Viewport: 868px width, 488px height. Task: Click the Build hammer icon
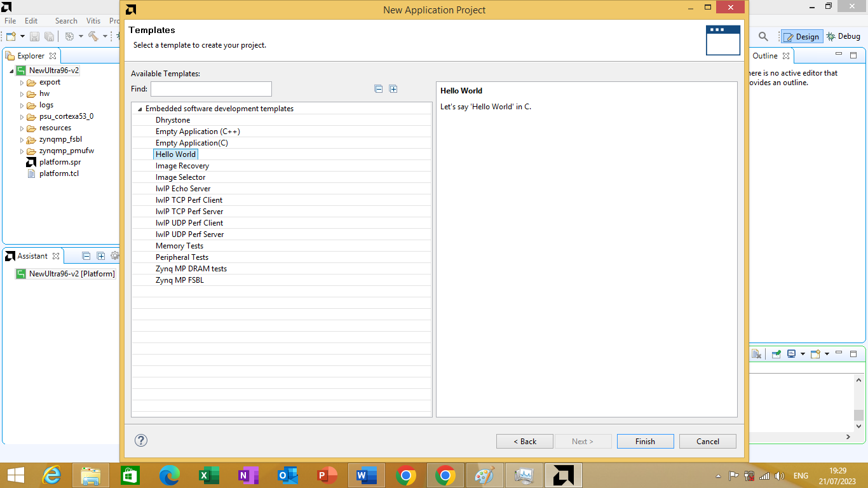click(x=93, y=37)
